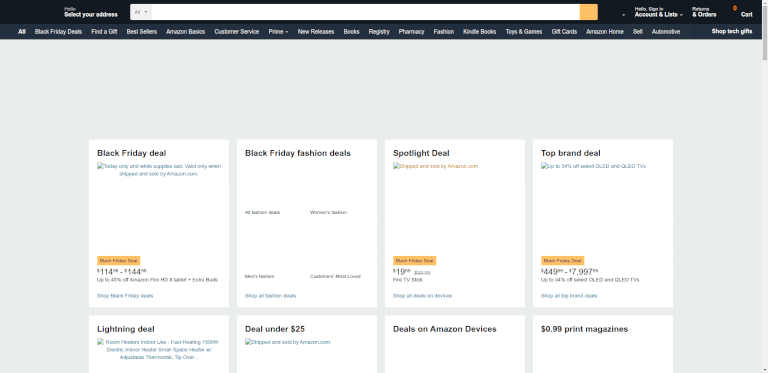768x373 pixels.
Task: Open Customer Service
Action: point(237,32)
